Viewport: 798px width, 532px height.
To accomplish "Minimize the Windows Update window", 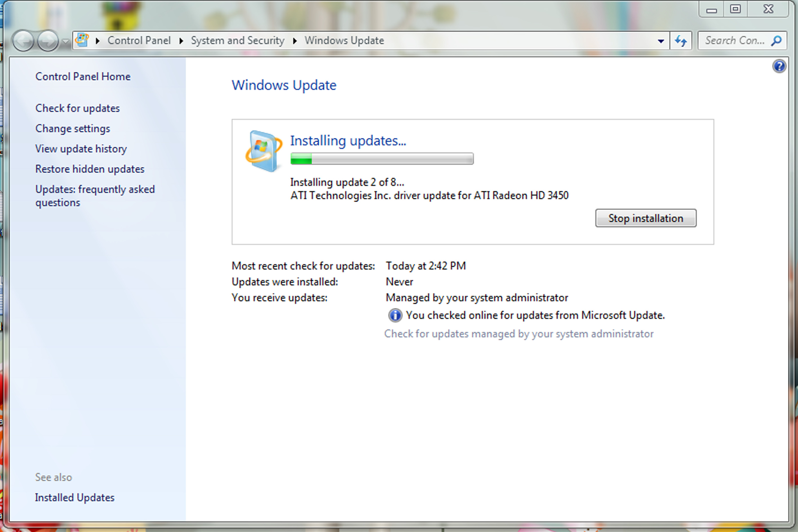I will pyautogui.click(x=711, y=10).
